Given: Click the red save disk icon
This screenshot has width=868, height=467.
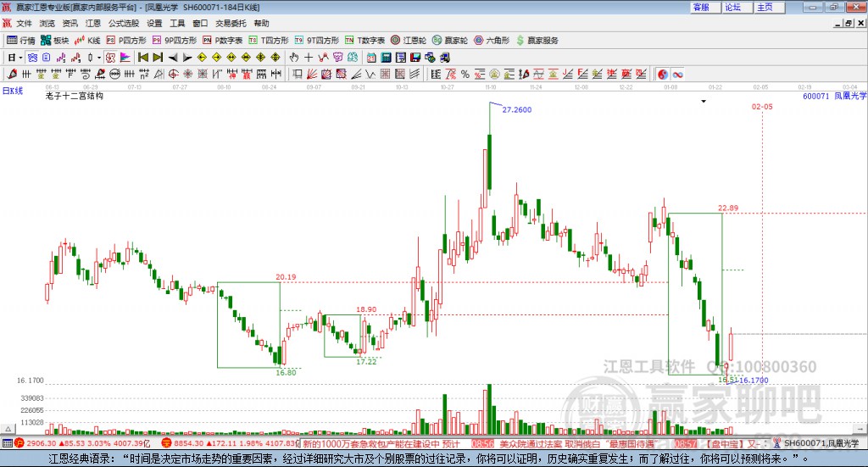Looking at the screenshot, I should (x=415, y=58).
